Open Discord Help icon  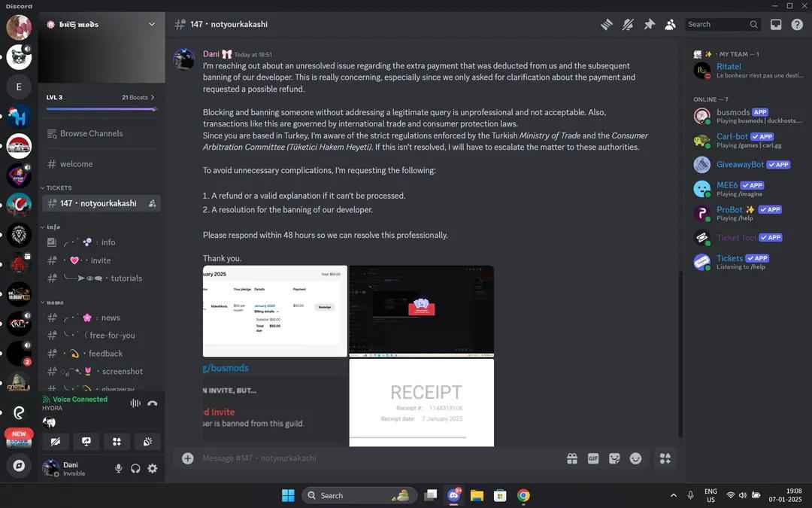click(x=797, y=24)
